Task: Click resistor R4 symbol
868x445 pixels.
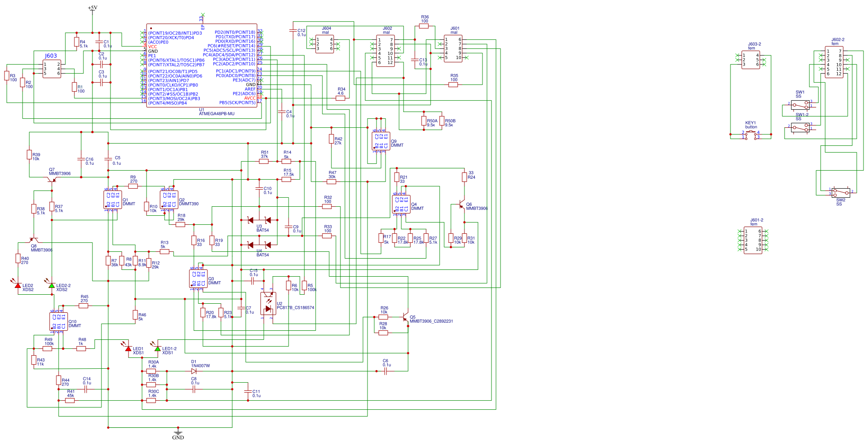Action: click(77, 42)
